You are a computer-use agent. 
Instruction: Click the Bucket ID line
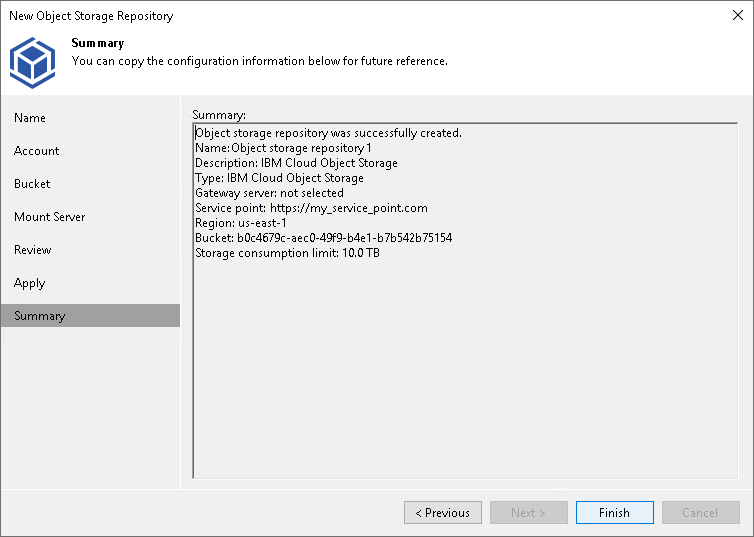click(323, 238)
